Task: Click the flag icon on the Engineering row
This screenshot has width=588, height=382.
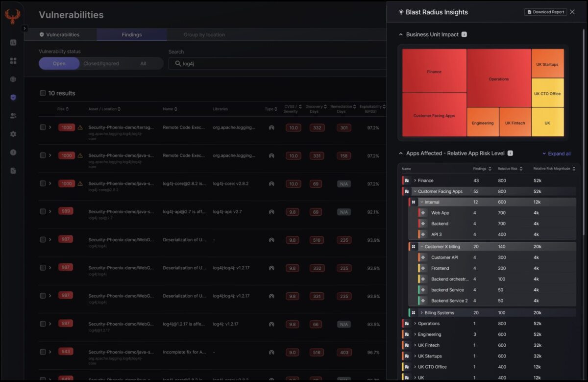Action: point(407,334)
